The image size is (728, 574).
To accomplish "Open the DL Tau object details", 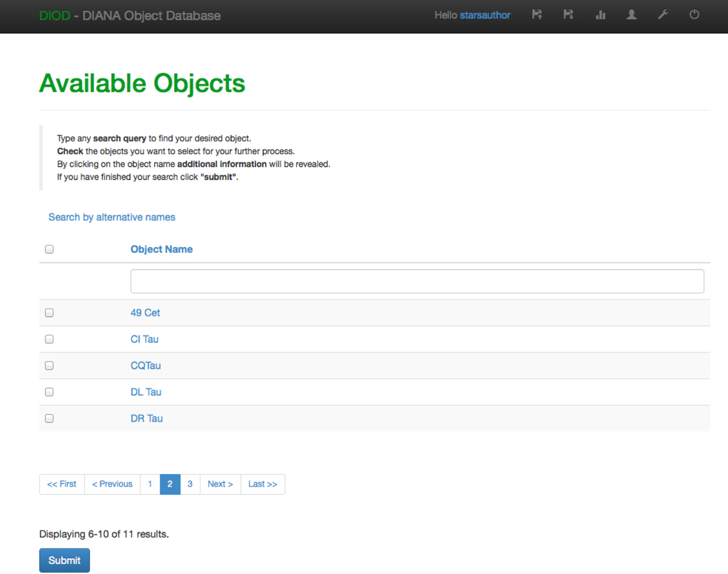I will pos(146,393).
